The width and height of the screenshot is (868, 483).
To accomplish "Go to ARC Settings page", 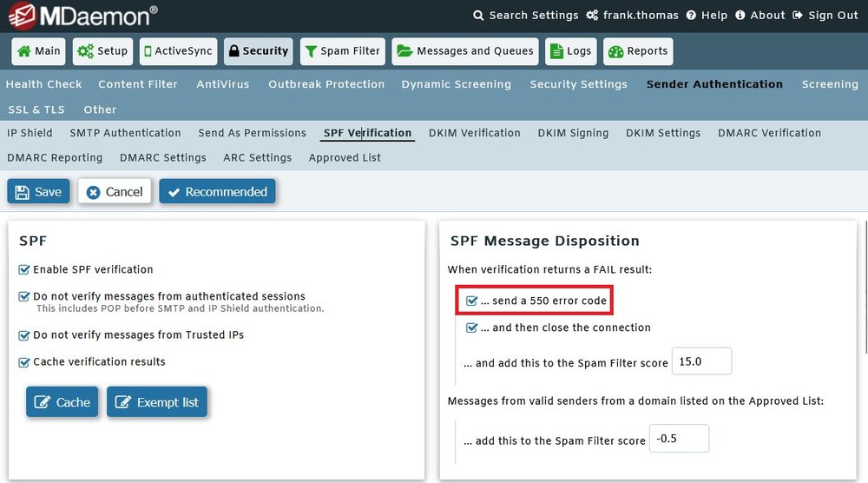I will (258, 158).
